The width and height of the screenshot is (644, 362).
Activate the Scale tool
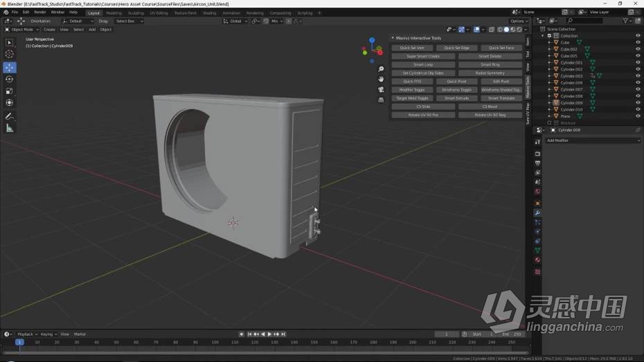(10, 91)
